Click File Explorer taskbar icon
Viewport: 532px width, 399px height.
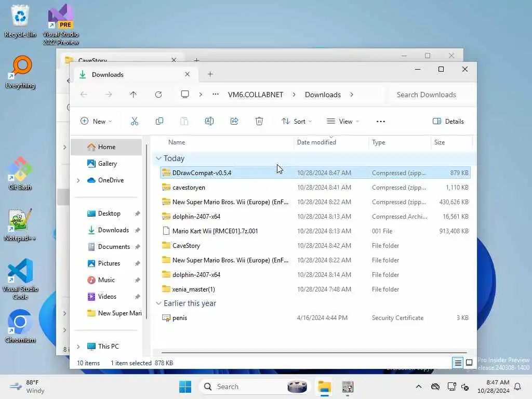(324, 387)
